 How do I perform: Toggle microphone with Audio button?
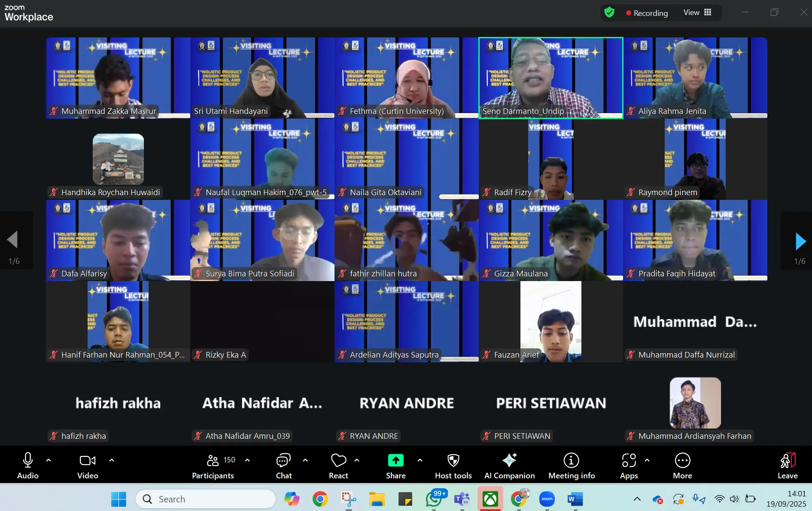click(28, 465)
